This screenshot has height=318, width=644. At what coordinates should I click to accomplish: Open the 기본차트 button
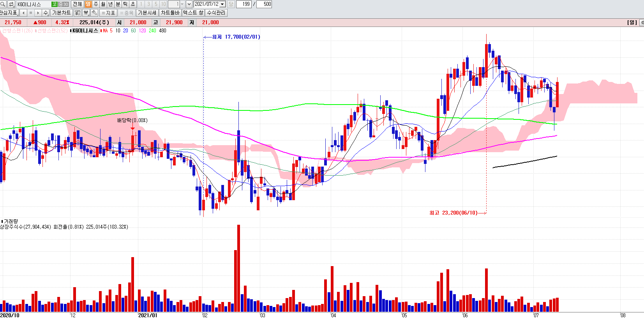(x=61, y=13)
